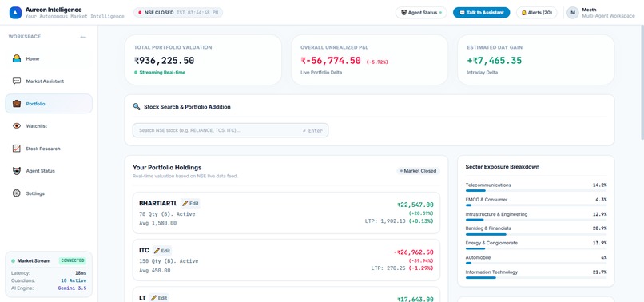Image resolution: width=644 pixels, height=302 pixels.
Task: Click total valuation ₹936,225.50
Action: pos(165,61)
